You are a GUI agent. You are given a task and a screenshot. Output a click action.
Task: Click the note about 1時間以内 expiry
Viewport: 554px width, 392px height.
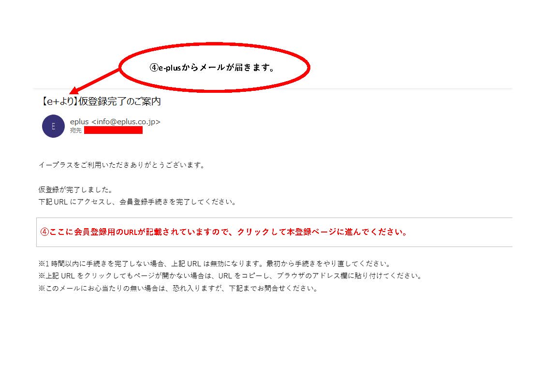(215, 263)
